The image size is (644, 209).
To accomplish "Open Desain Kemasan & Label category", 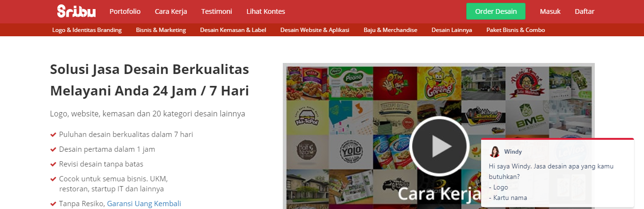I will [233, 30].
